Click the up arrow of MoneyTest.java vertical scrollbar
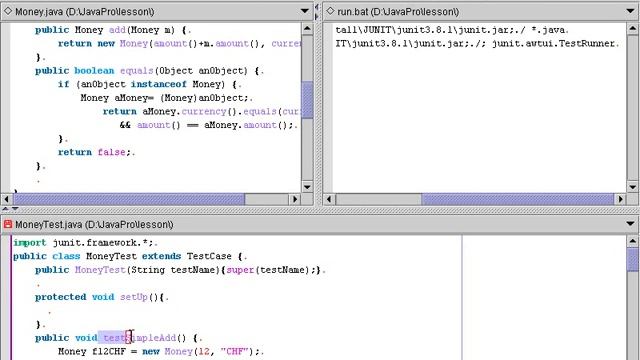 pos(633,241)
